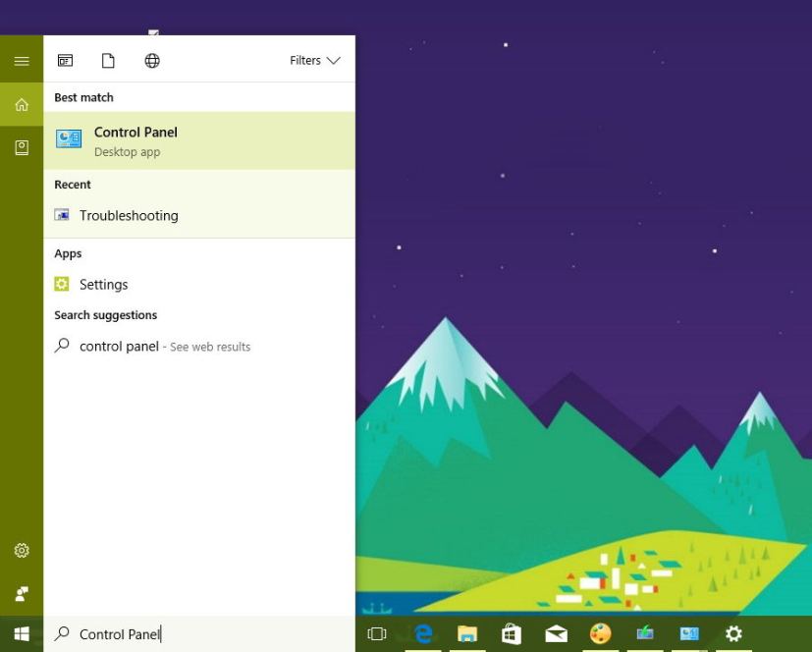Open Settings gear on the taskbar
This screenshot has height=652, width=812.
click(x=733, y=633)
